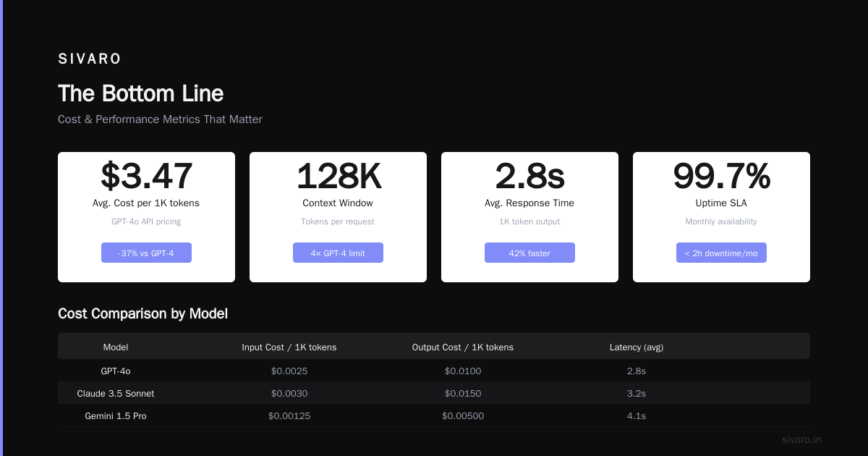The height and width of the screenshot is (456, 868).
Task: Click the SIVARO logo text
Action: [90, 59]
